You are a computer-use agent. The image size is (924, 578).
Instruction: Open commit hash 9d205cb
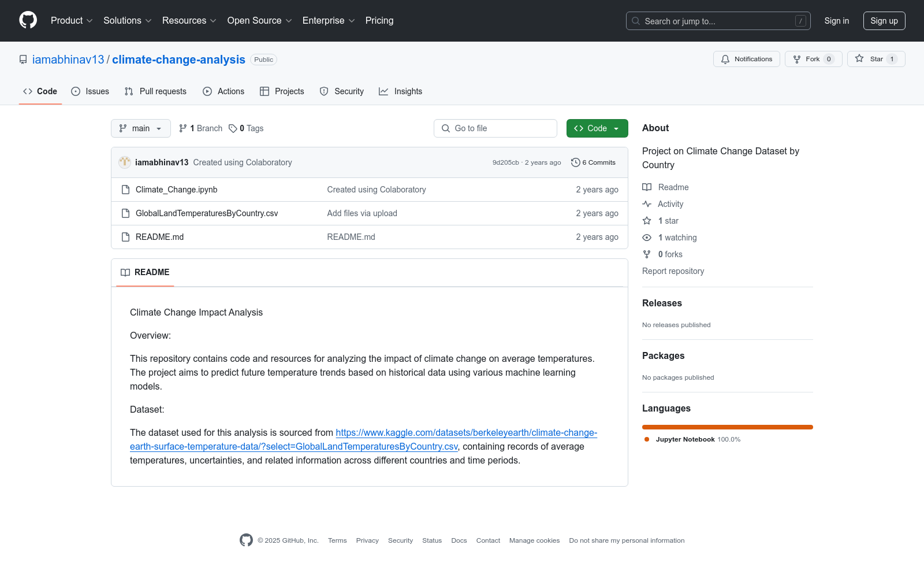pyautogui.click(x=506, y=162)
